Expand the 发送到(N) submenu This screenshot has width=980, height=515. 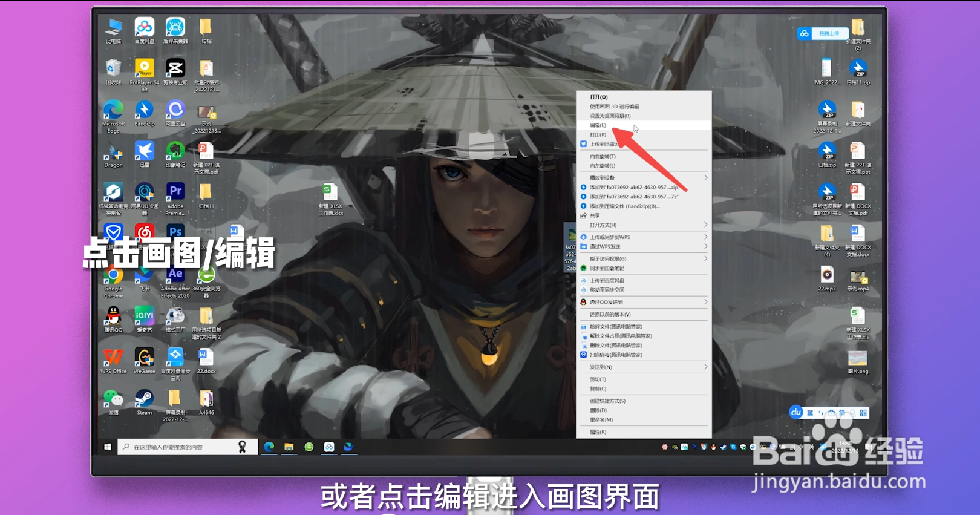643,367
